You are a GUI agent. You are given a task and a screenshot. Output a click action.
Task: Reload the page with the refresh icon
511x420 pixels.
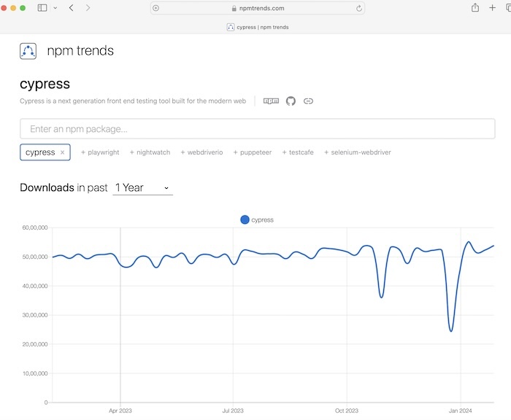(359, 8)
